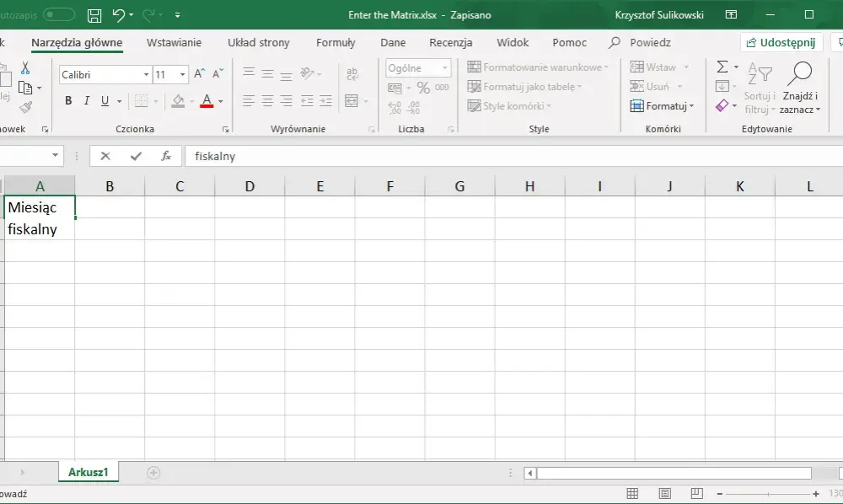Align text to top
843x504 pixels.
click(249, 73)
